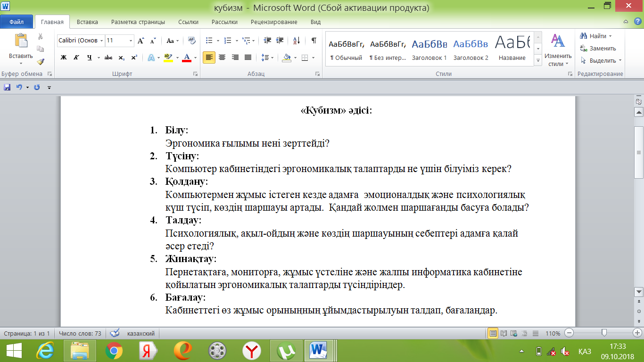Click the Redo icon in quick access toolbar
644x362 pixels.
click(x=37, y=87)
